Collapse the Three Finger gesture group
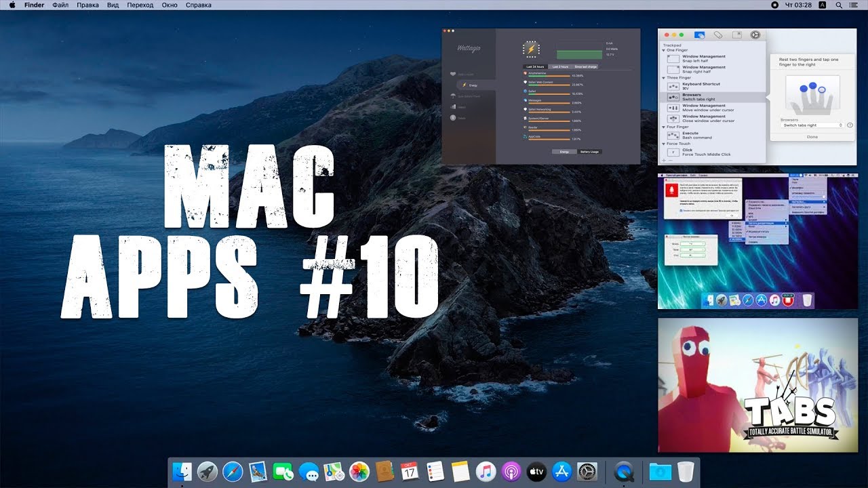The image size is (868, 488). click(665, 78)
